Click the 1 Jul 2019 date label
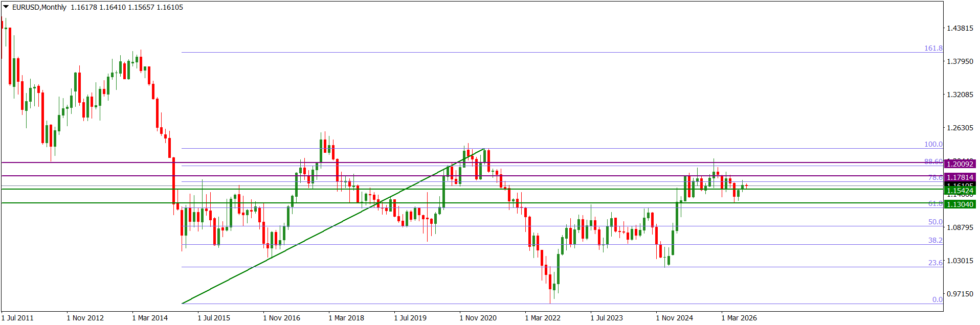 [x=410, y=318]
